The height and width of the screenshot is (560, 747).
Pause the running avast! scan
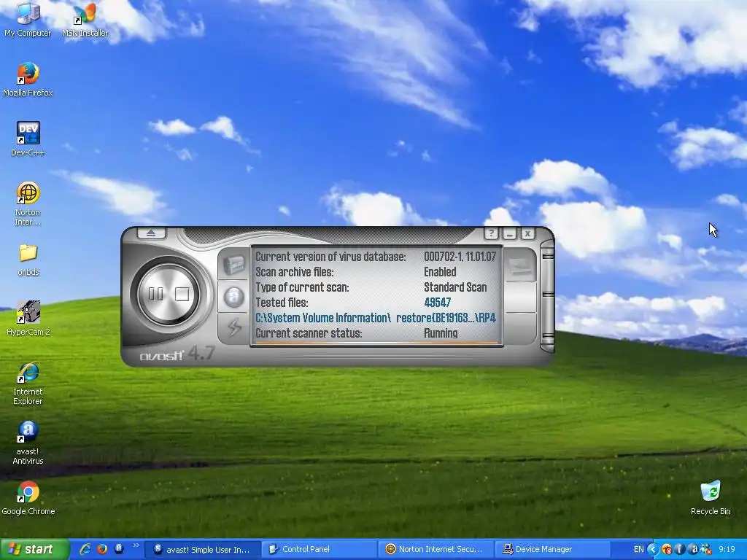(x=156, y=294)
